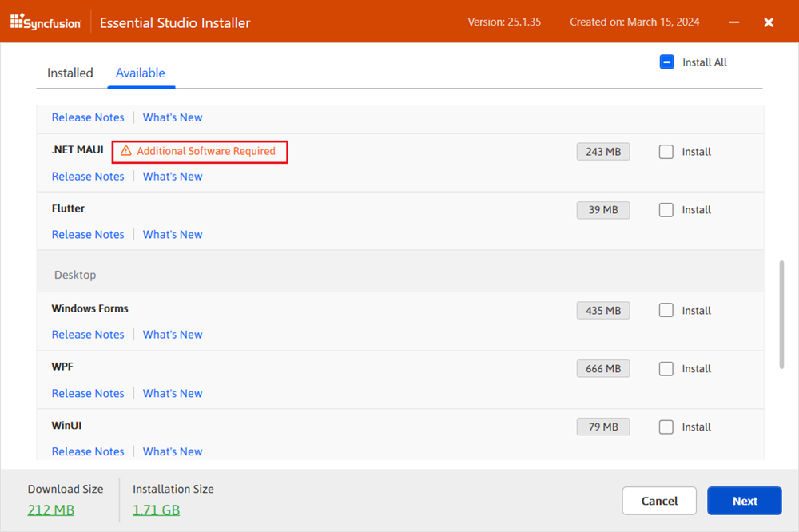Toggle the Install All checkbox
This screenshot has height=532, width=799.
pyautogui.click(x=667, y=62)
